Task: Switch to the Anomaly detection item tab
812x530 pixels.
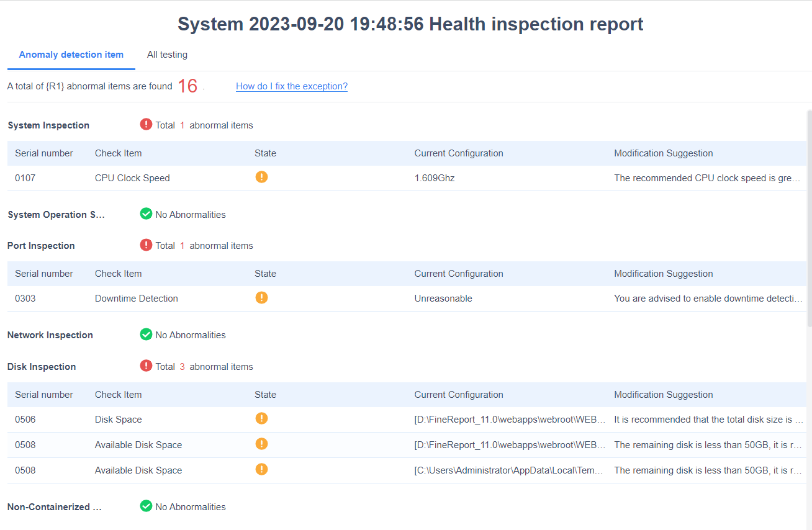Action: point(71,55)
